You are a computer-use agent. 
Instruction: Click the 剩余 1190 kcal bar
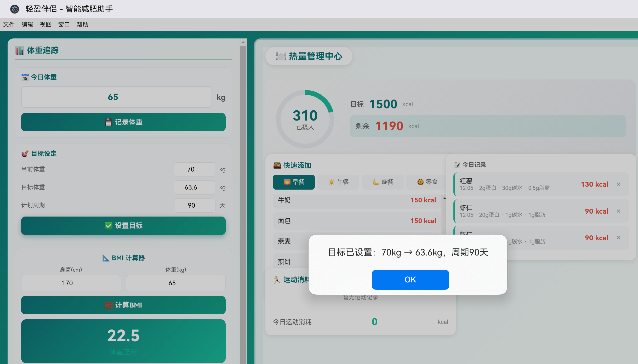(488, 126)
